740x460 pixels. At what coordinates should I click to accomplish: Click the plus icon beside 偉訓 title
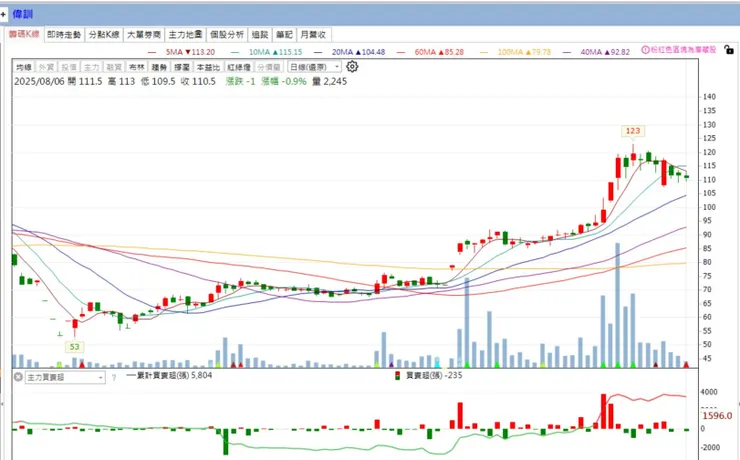(x=3, y=15)
